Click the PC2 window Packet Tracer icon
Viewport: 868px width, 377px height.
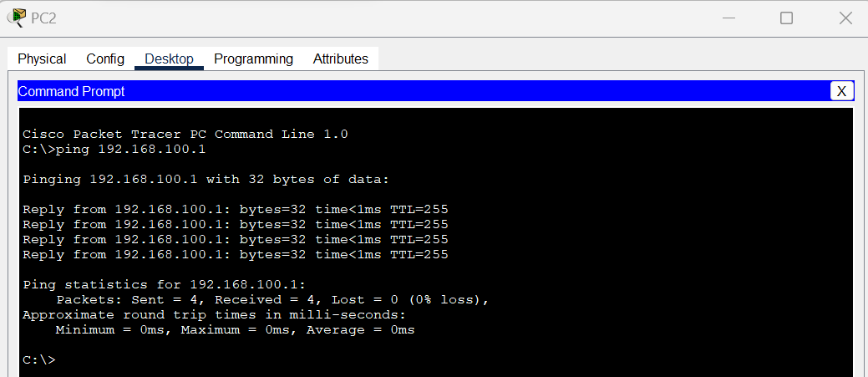[x=17, y=18]
